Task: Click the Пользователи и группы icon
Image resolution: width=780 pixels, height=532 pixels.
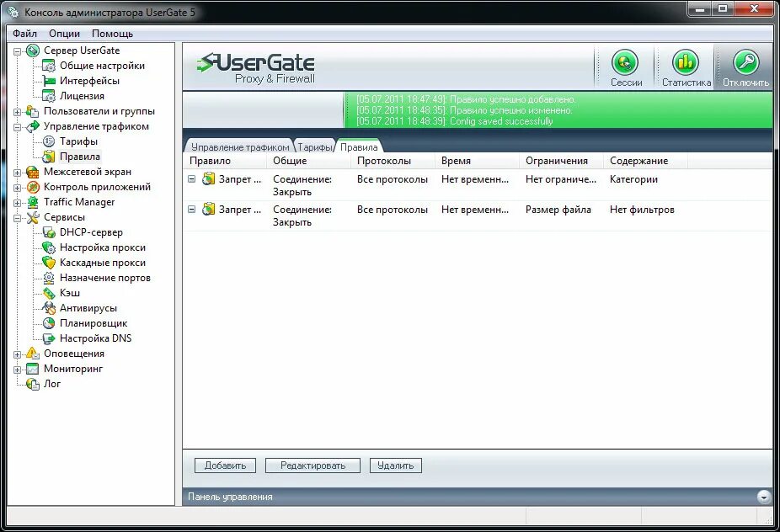Action: point(33,111)
